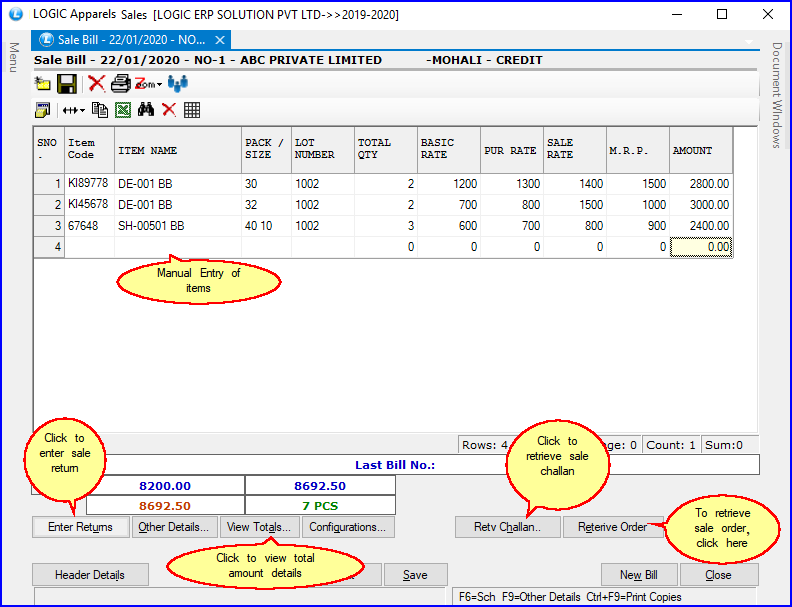Click the sale rate 1400 cell
The width and height of the screenshot is (792, 607).
(x=575, y=184)
